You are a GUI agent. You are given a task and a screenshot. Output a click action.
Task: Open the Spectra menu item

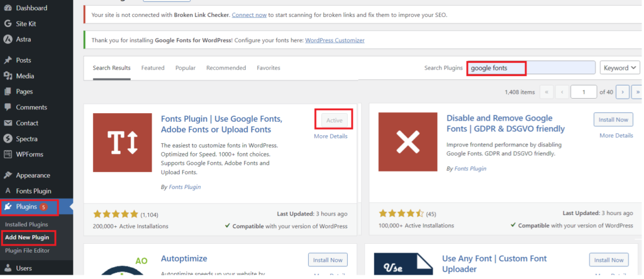tap(26, 139)
